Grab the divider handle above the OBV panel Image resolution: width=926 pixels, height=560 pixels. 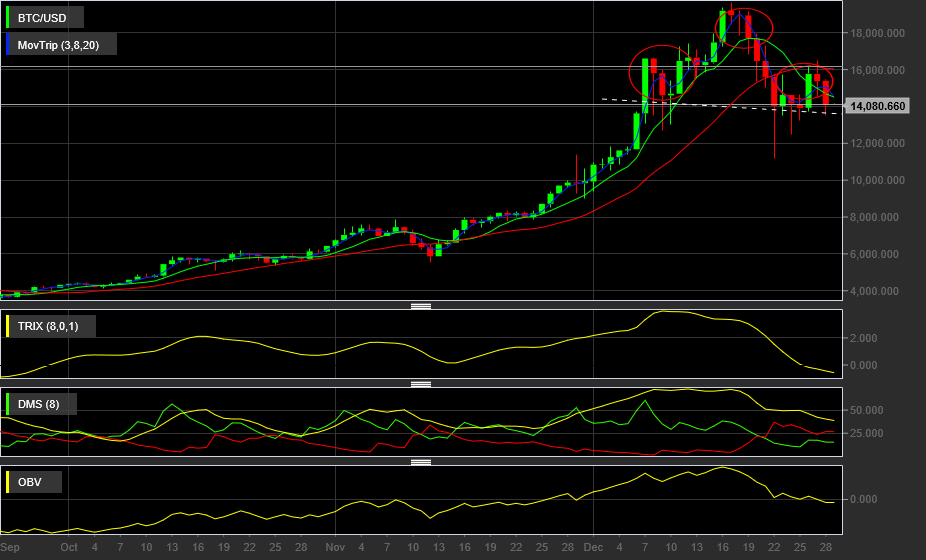pos(420,462)
